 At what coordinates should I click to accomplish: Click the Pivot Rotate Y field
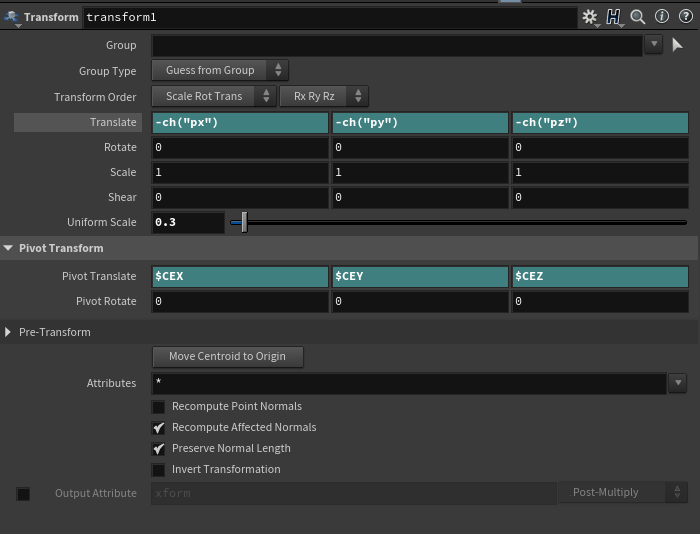pyautogui.click(x=420, y=302)
